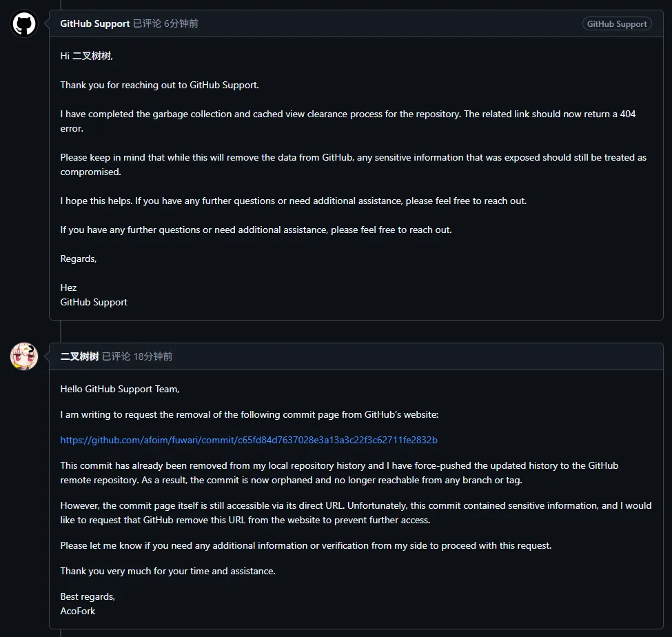672x637 pixels.
Task: Click the GitHub Support outlined badge label
Action: pos(616,24)
